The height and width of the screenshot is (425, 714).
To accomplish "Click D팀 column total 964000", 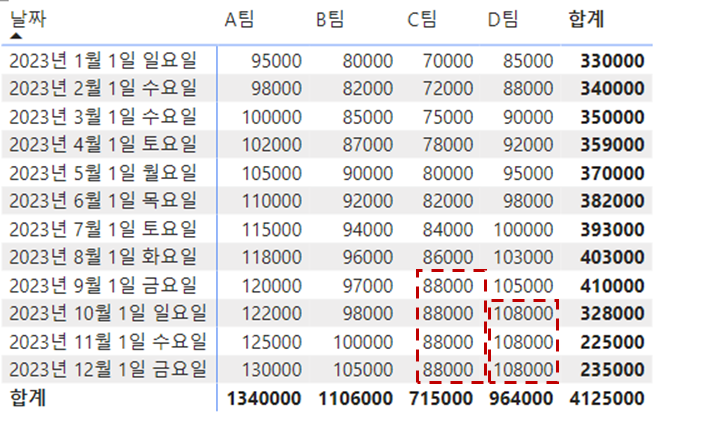I will 521,399.
